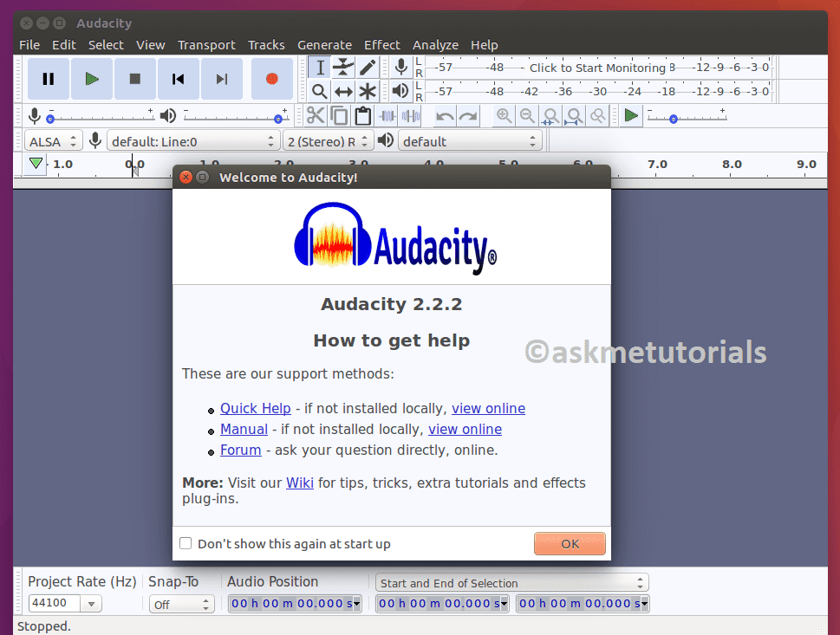The width and height of the screenshot is (840, 635).
Task: Open the Generate menu
Action: pyautogui.click(x=324, y=45)
